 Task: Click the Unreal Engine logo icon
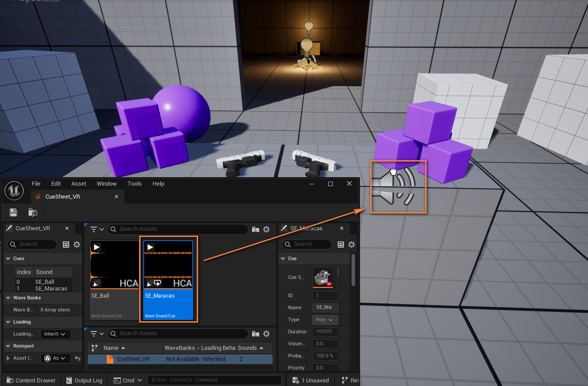pos(14,191)
